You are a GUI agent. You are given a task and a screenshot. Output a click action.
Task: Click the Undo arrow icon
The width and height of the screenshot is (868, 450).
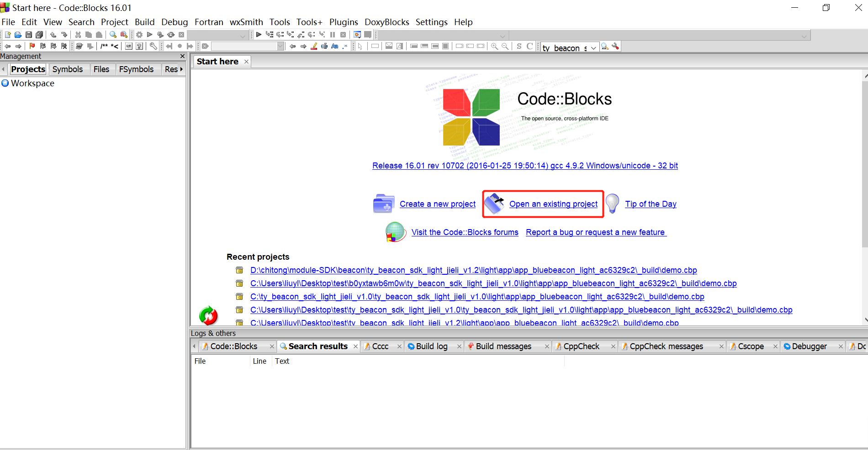tap(53, 35)
